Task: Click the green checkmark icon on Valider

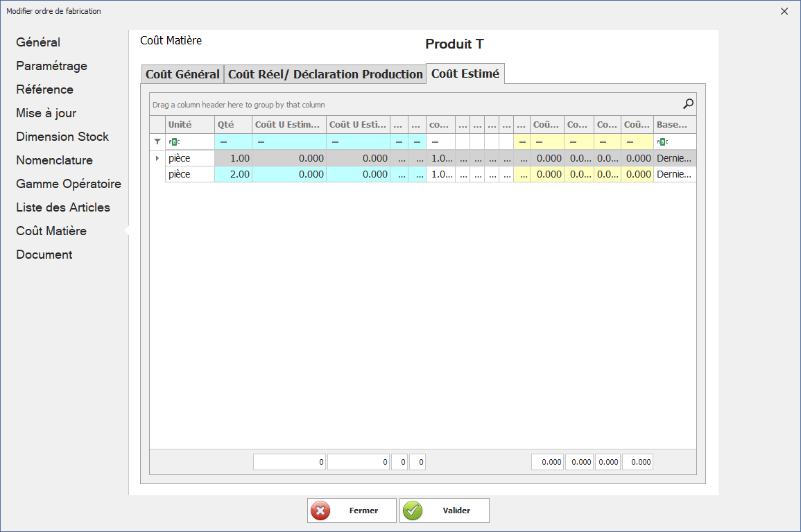Action: tap(413, 510)
